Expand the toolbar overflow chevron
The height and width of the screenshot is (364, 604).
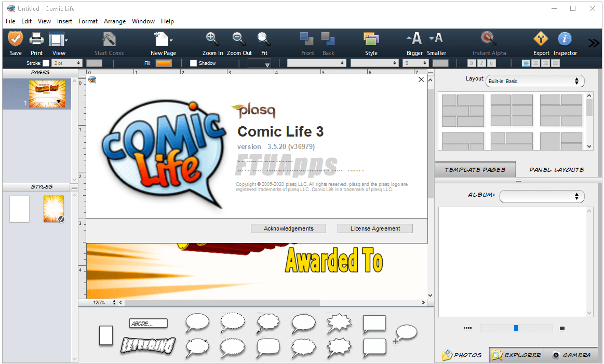tap(594, 43)
